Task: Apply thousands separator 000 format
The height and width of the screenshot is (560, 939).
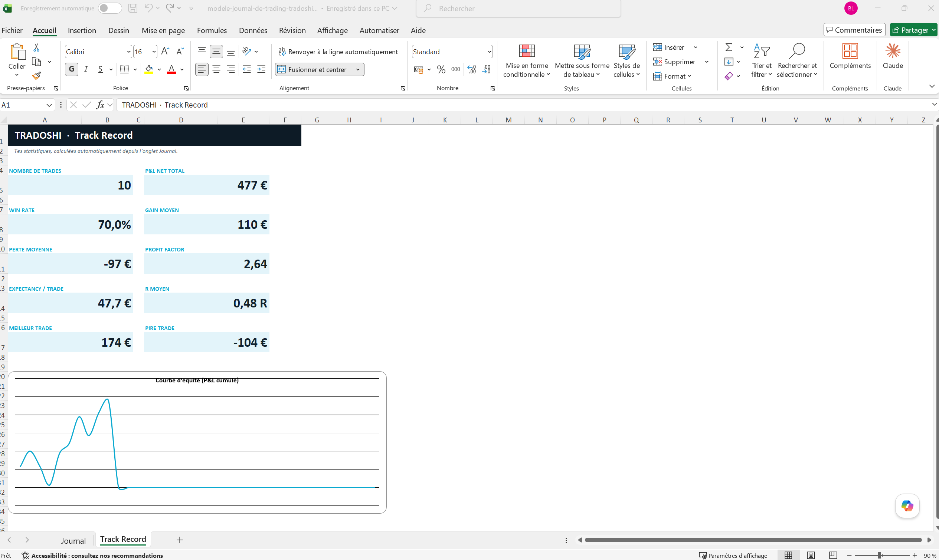Action: (456, 69)
